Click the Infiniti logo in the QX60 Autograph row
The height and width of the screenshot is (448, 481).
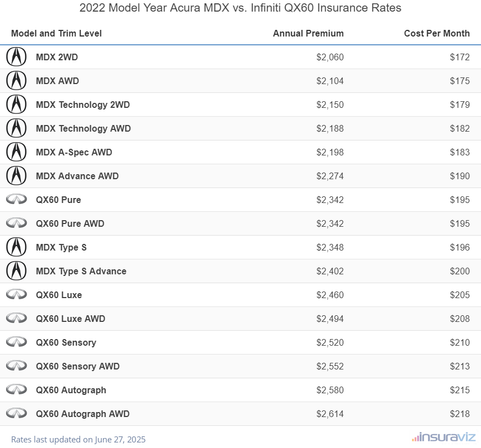(x=17, y=390)
